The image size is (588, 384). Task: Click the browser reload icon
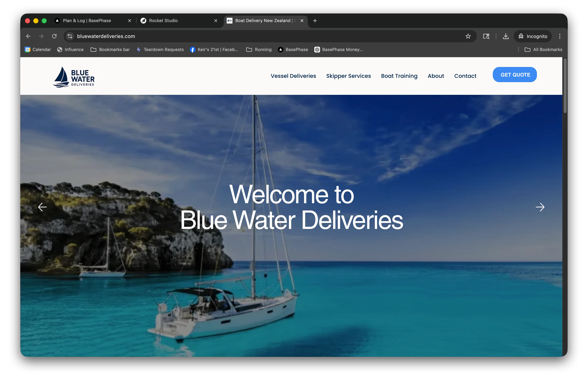[54, 36]
